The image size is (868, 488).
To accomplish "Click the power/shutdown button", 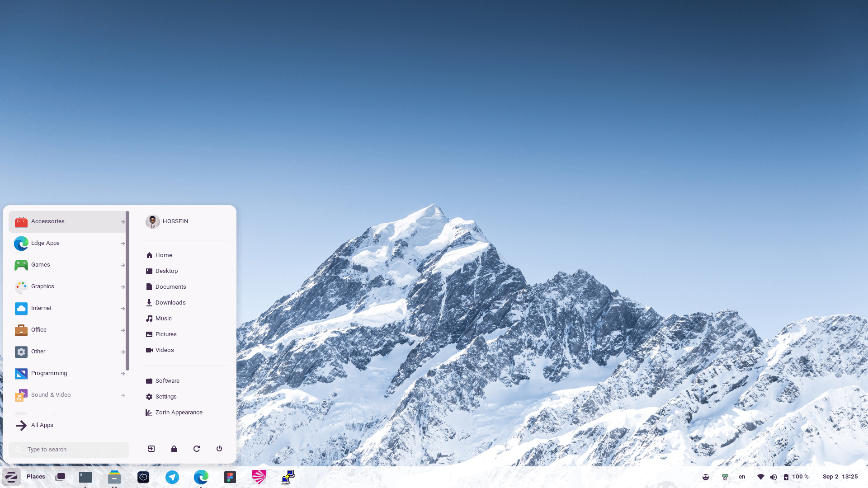I will tap(219, 449).
